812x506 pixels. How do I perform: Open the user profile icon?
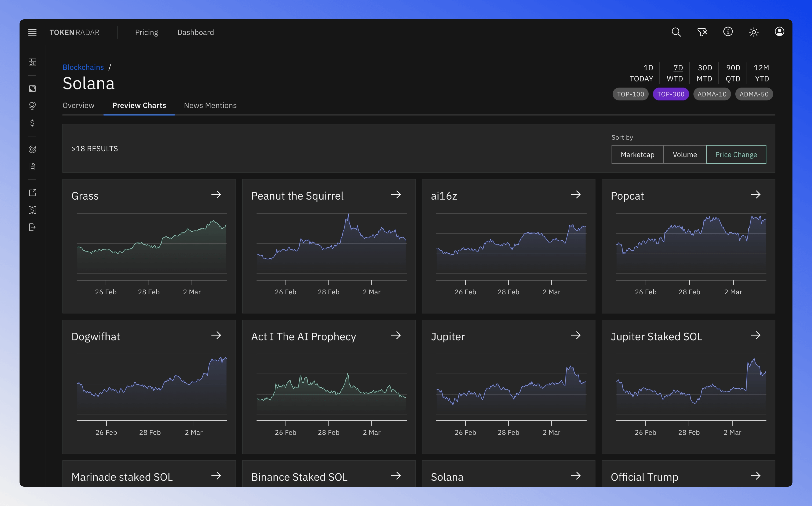coord(779,32)
